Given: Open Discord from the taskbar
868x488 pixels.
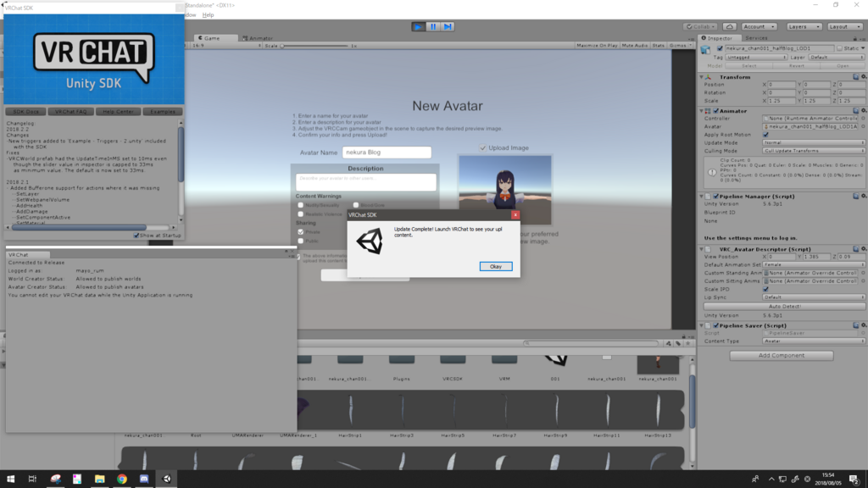Looking at the screenshot, I should [x=144, y=479].
